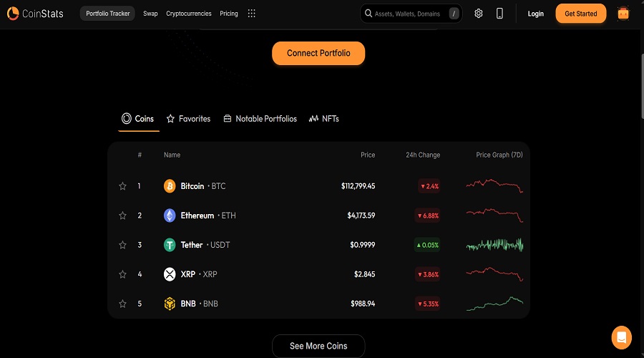The image size is (644, 358).
Task: Open the support chat bubble icon
Action: [622, 337]
